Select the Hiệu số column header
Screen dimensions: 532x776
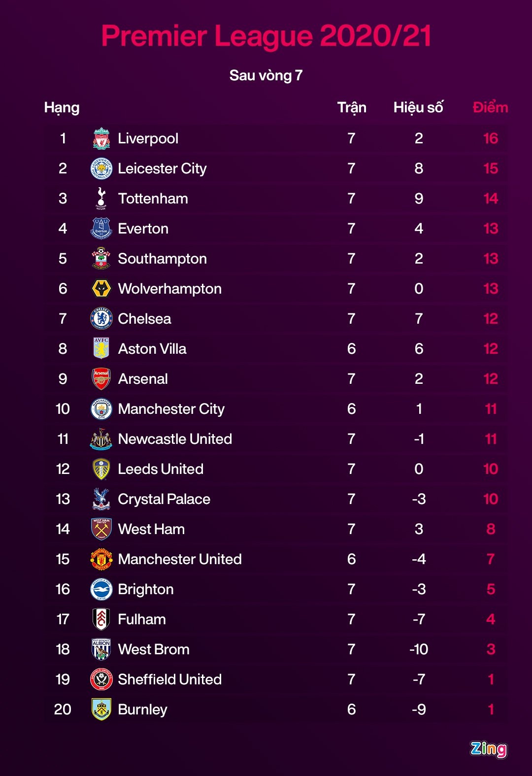click(x=418, y=107)
